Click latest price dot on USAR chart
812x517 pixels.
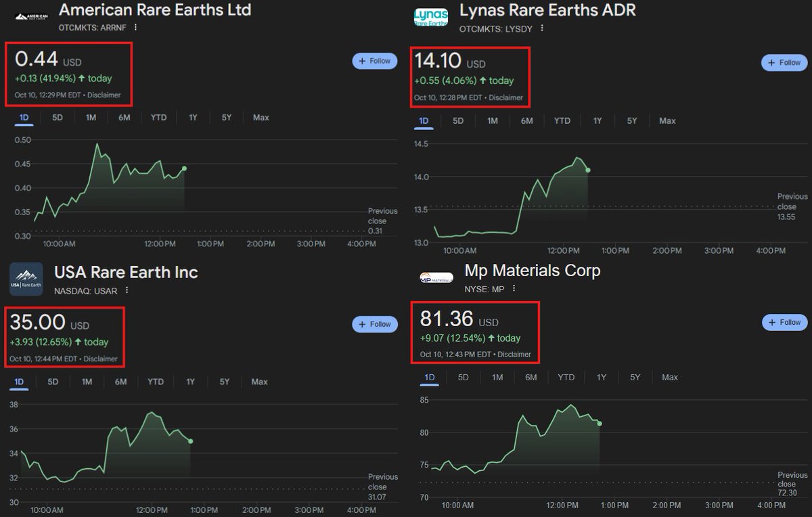pos(191,441)
